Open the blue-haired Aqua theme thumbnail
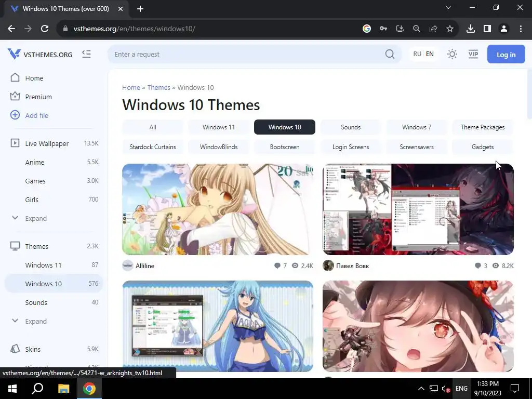 218,326
